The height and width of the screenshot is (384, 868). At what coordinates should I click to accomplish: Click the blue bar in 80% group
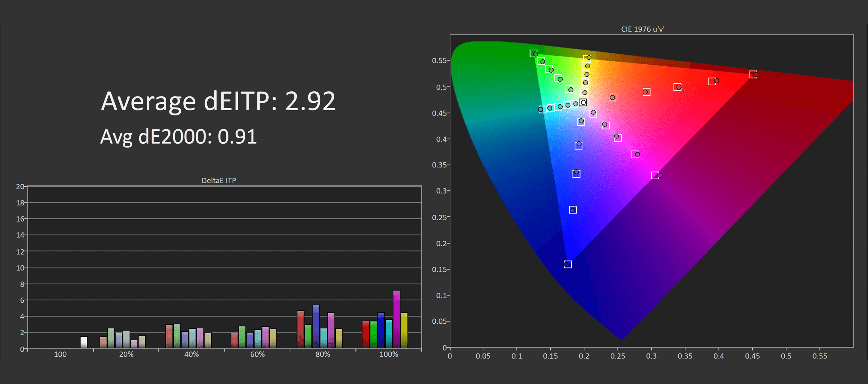[316, 326]
